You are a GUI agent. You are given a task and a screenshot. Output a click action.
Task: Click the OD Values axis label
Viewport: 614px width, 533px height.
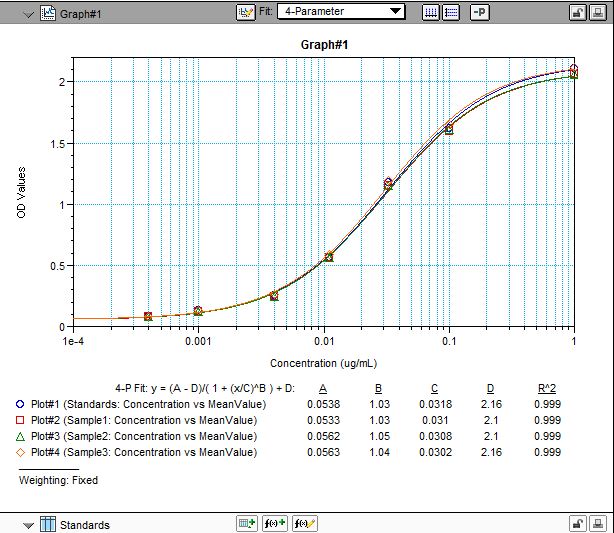tap(21, 192)
